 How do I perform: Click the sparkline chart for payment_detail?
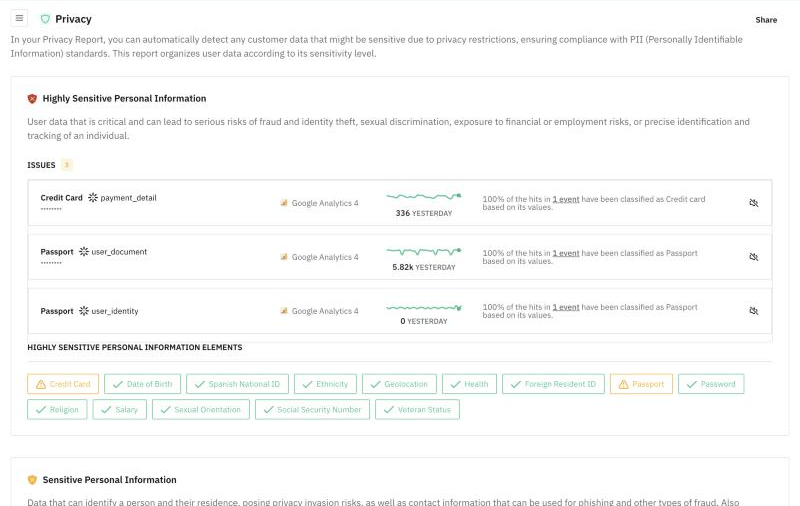point(423,196)
